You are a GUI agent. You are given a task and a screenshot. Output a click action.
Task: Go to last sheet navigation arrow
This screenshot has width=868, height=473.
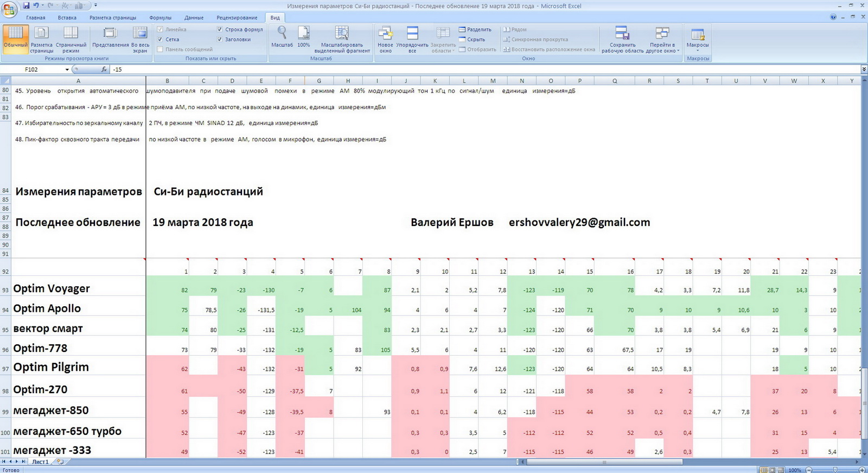click(24, 462)
